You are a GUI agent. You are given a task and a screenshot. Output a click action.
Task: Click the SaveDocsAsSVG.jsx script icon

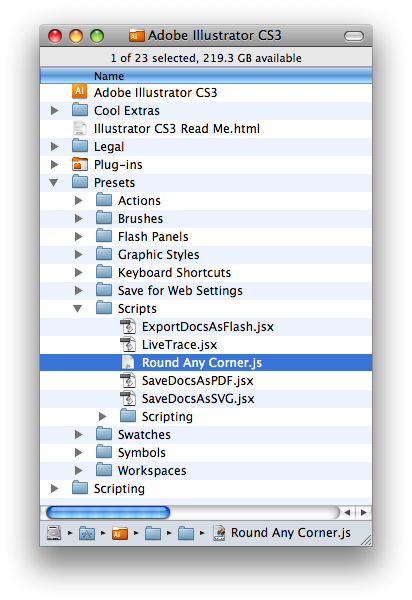128,398
